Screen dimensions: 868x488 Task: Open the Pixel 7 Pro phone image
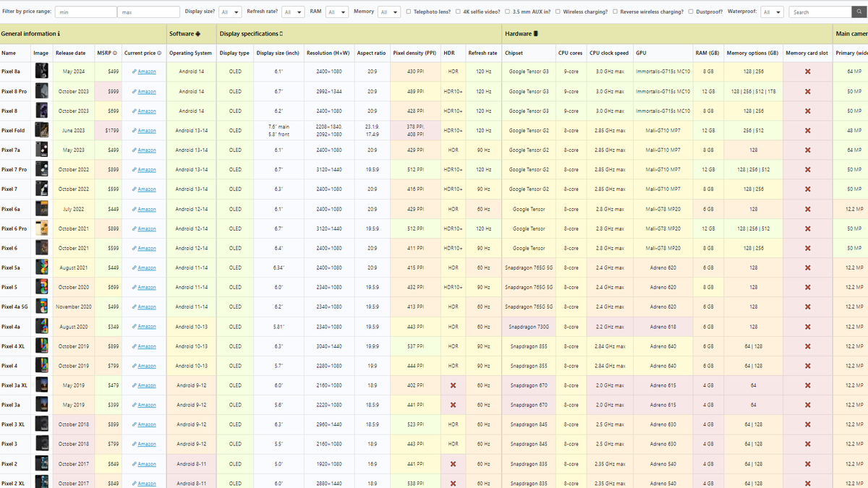point(41,169)
